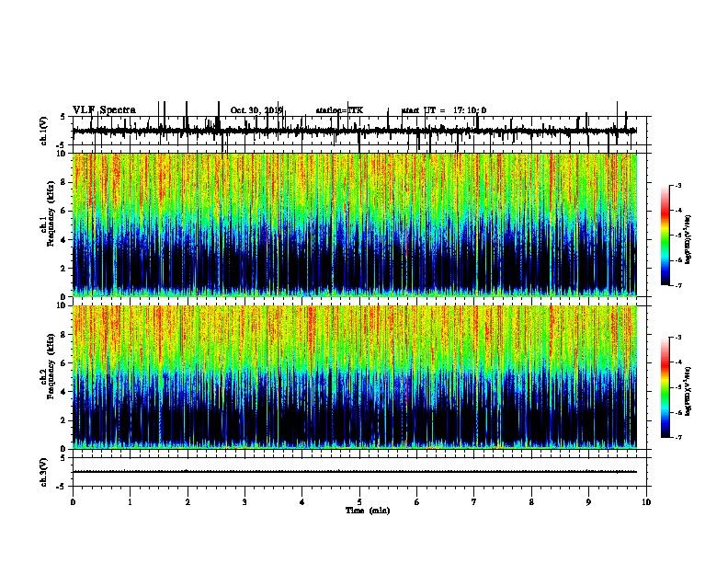Select the "2" kHz tick on ch.2 frequency axis
The image size is (728, 563).
click(64, 420)
